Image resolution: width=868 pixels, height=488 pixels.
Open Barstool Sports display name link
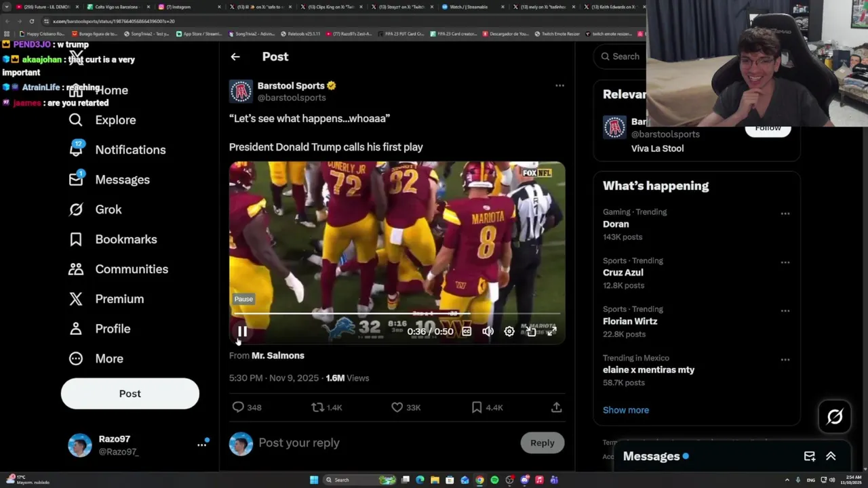click(291, 85)
